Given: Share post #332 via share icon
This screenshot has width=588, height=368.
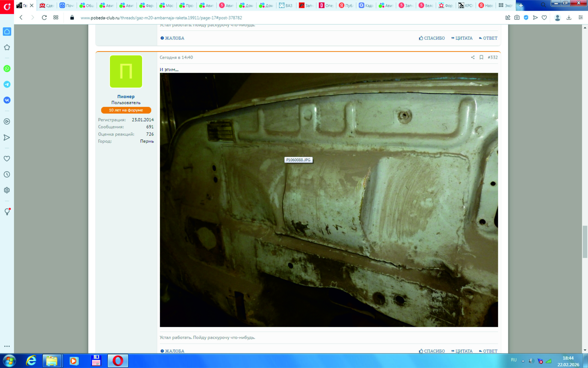Looking at the screenshot, I should click(x=473, y=57).
